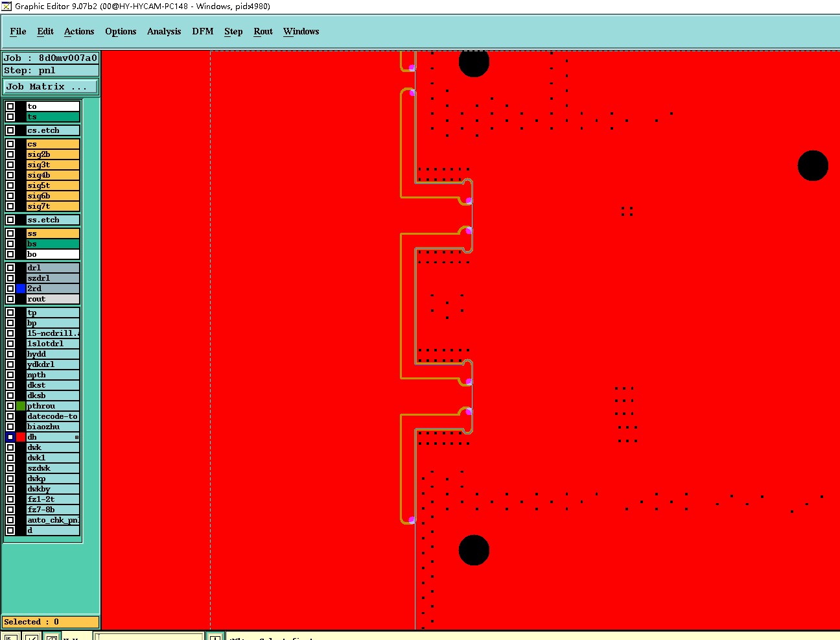The height and width of the screenshot is (640, 840).
Task: Open the Analysis menu
Action: 164,31
